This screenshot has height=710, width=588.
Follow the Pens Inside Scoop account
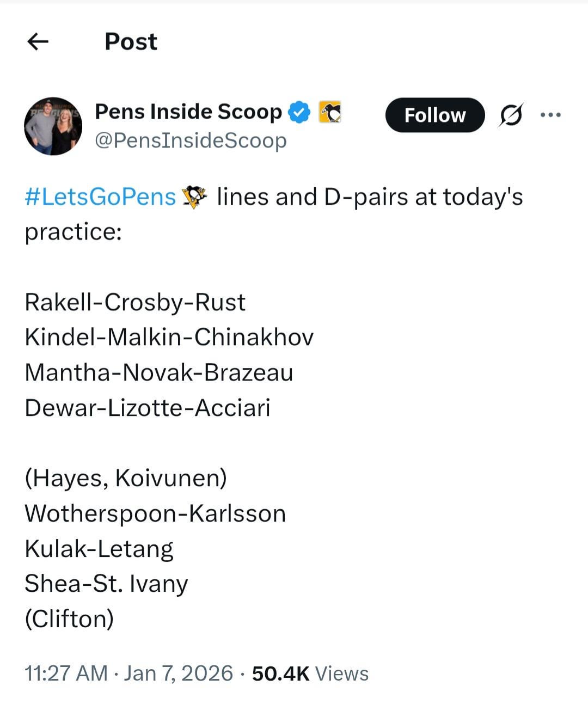point(434,115)
